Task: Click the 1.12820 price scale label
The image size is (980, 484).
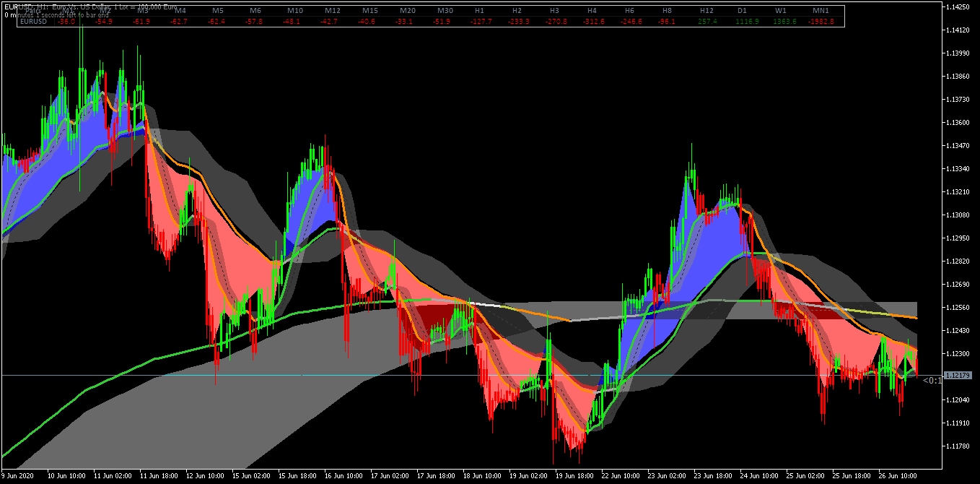Action: (x=956, y=262)
